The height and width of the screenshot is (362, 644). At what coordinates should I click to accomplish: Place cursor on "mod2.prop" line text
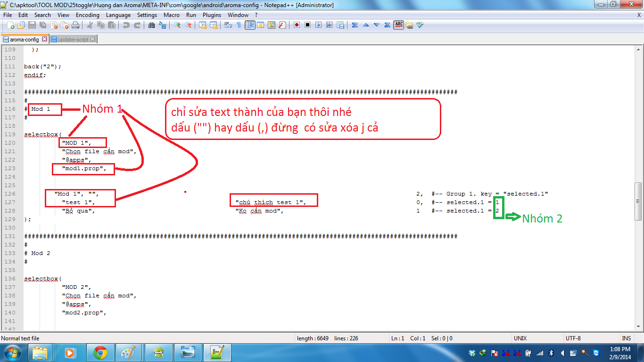tap(84, 313)
